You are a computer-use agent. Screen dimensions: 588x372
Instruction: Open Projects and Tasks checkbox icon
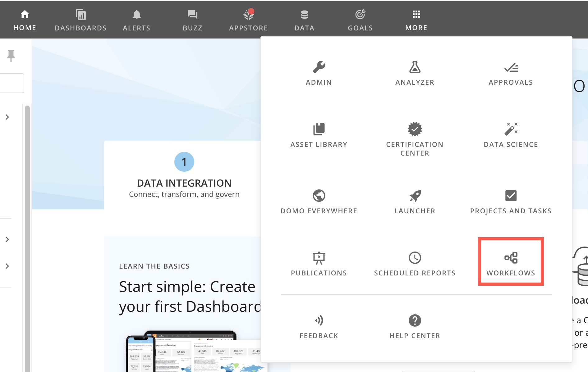click(511, 196)
